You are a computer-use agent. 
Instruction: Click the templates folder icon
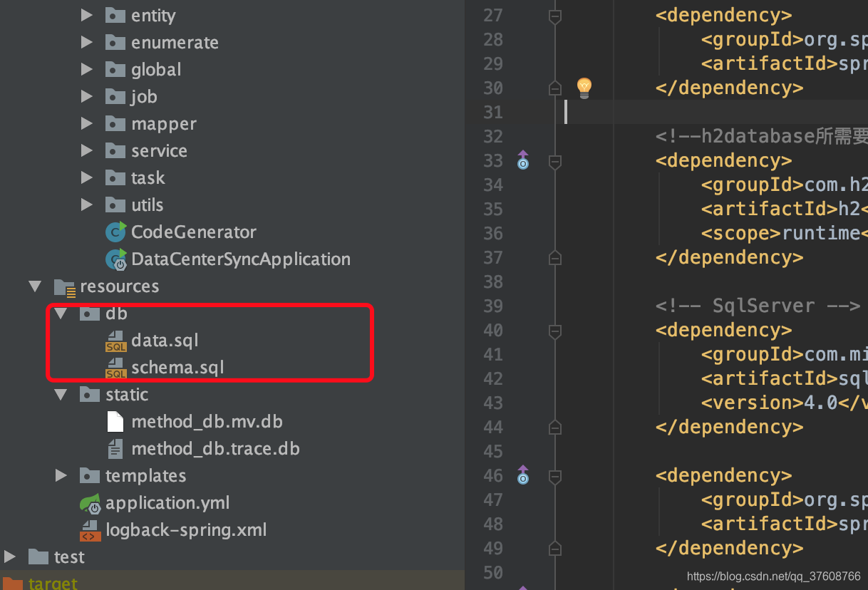[x=90, y=475]
